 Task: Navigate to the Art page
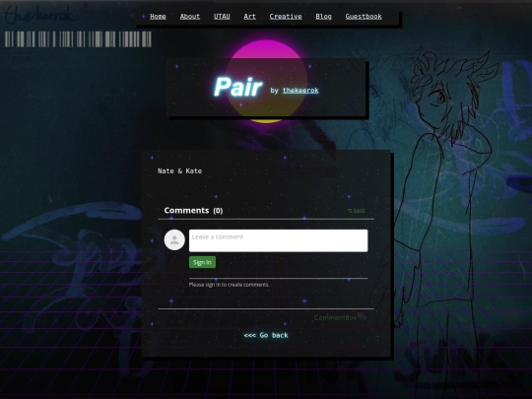249,17
